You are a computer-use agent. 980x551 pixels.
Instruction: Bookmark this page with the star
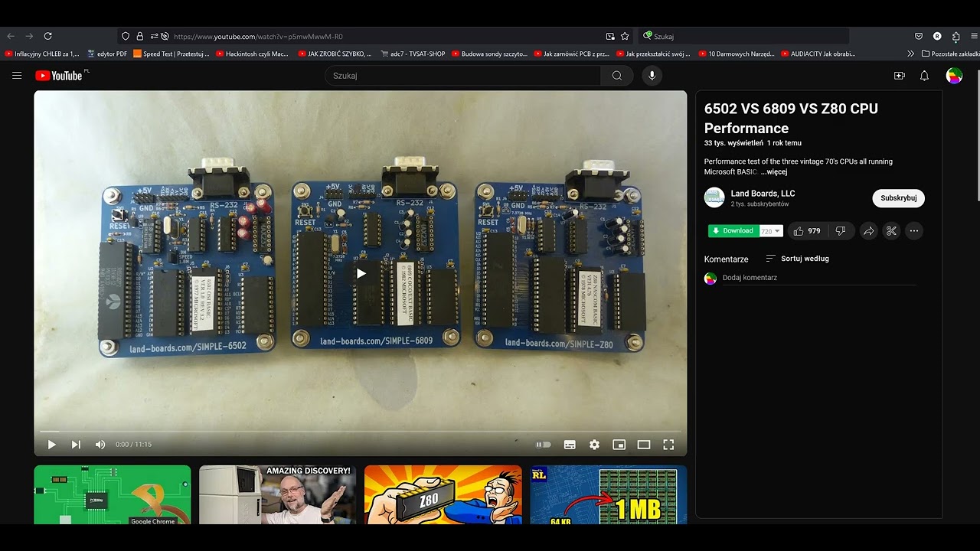coord(625,36)
